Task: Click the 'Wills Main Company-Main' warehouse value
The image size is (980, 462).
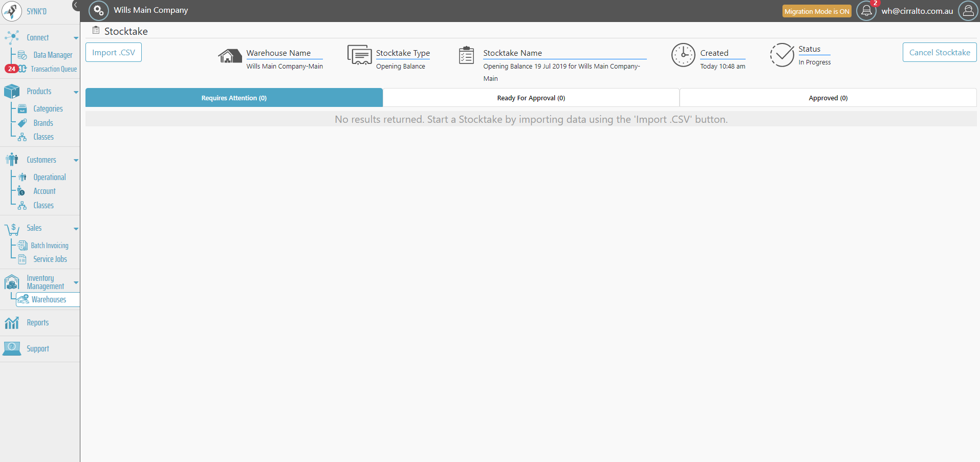Action: (x=285, y=67)
